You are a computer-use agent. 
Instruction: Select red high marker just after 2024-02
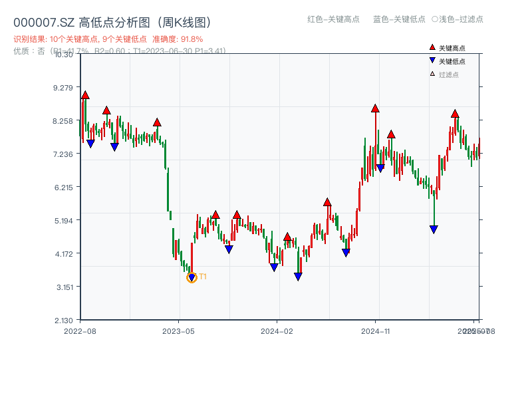pos(287,237)
